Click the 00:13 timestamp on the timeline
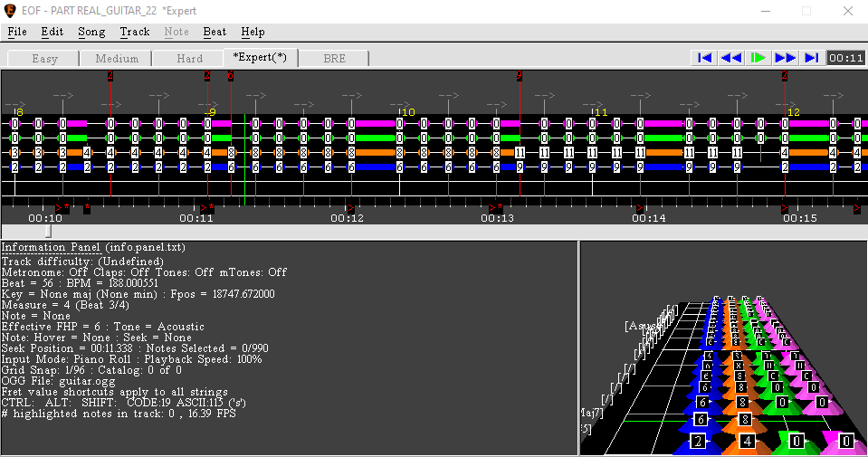The height and width of the screenshot is (457, 868). pos(498,218)
